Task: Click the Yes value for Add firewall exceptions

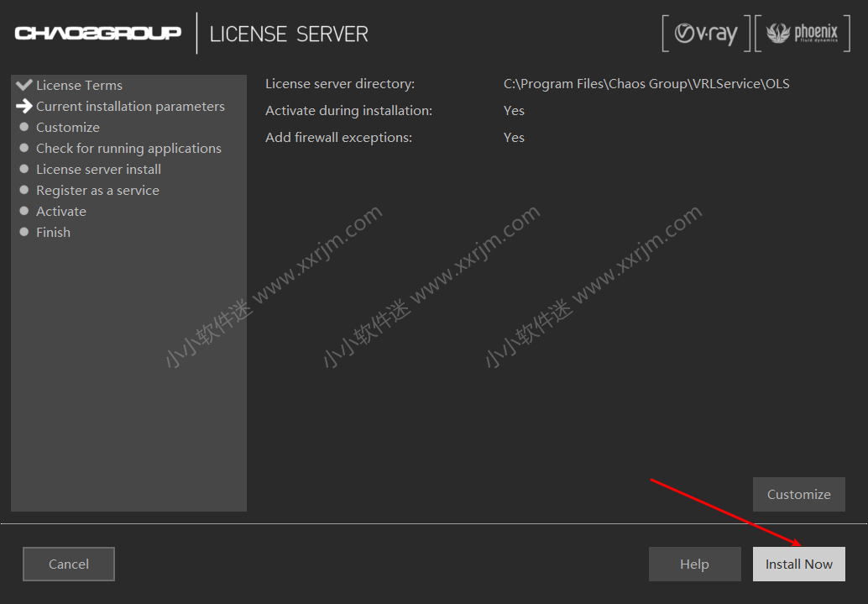Action: tap(514, 138)
